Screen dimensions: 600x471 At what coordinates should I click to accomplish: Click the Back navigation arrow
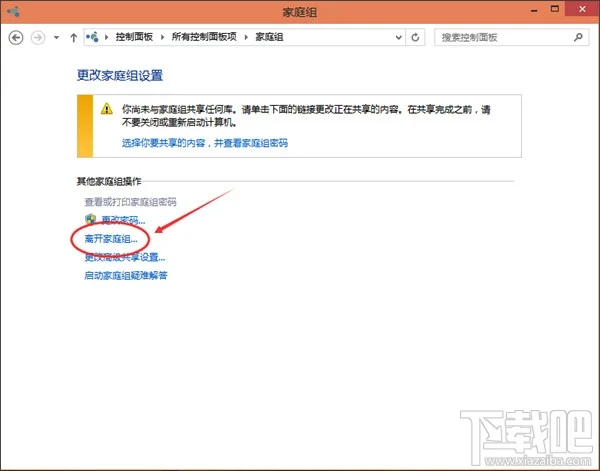[x=16, y=37]
